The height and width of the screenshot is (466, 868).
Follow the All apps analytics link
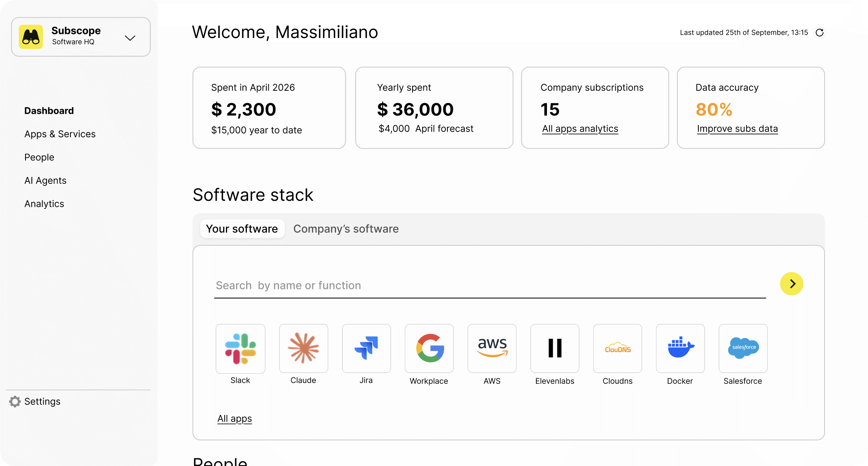(x=580, y=129)
